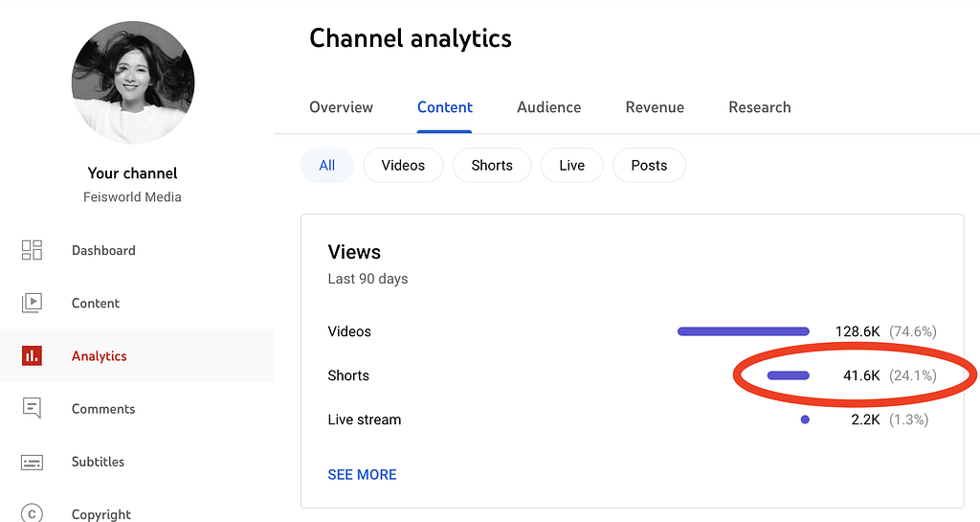Switch to the Overview tab
Image resolution: width=980 pixels, height=522 pixels.
(341, 107)
